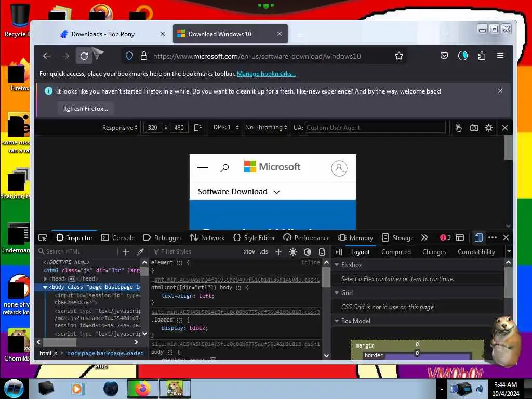This screenshot has height=399, width=532.
Task: Collapse the Box Model section
Action: tap(337, 321)
